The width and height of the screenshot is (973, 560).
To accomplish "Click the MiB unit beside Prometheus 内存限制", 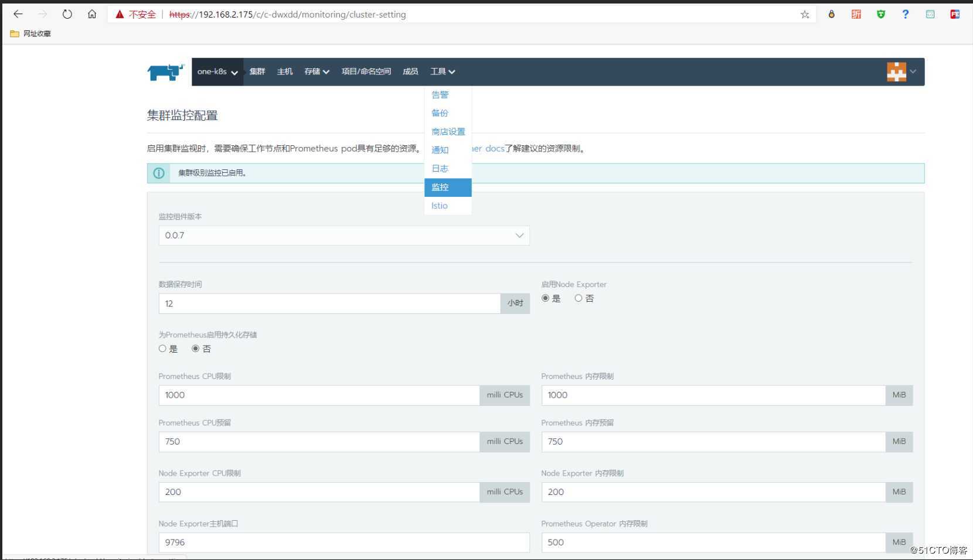I will click(899, 395).
